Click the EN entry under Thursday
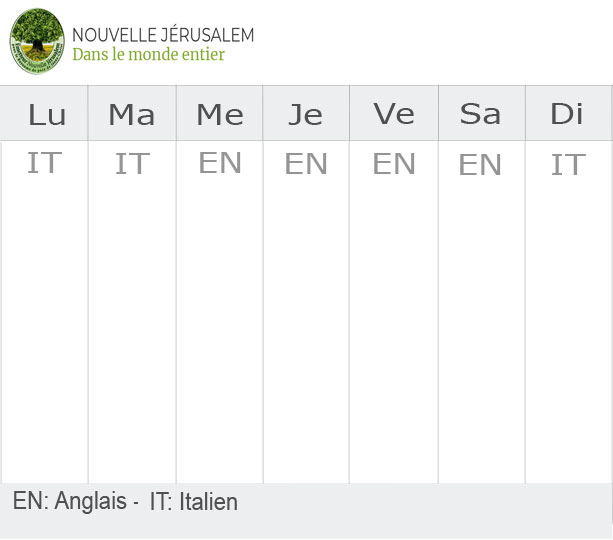The width and height of the screenshot is (613, 540). [x=306, y=164]
